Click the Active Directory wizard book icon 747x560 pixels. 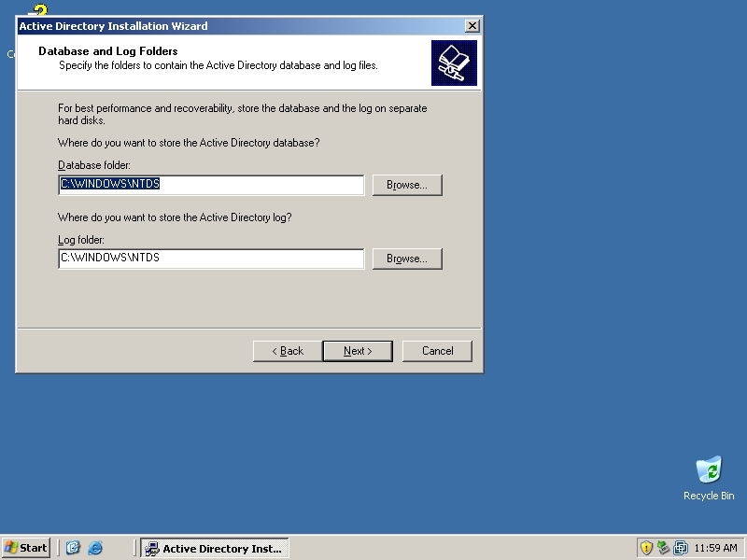454,63
